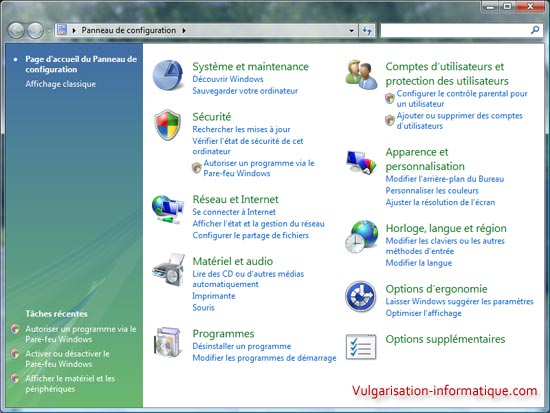Open Options d'ergonomie heading

(x=436, y=289)
